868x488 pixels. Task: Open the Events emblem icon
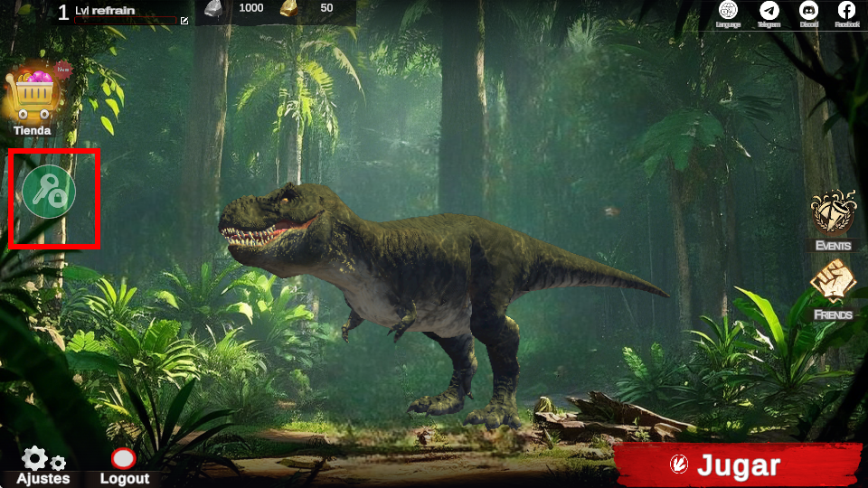tap(833, 211)
